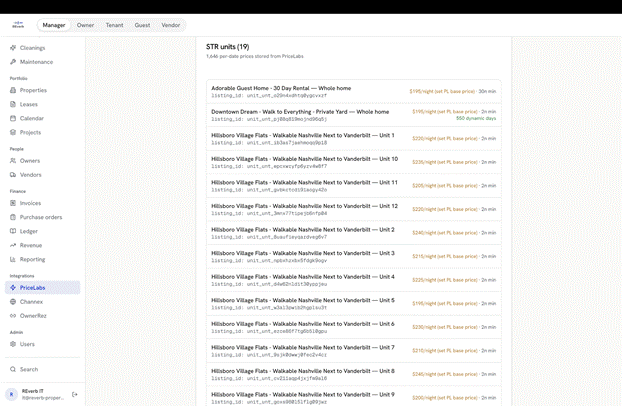The height and width of the screenshot is (406, 622).
Task: Select Hillsboro Village Flats Unit 3 row
Action: (x=353, y=256)
